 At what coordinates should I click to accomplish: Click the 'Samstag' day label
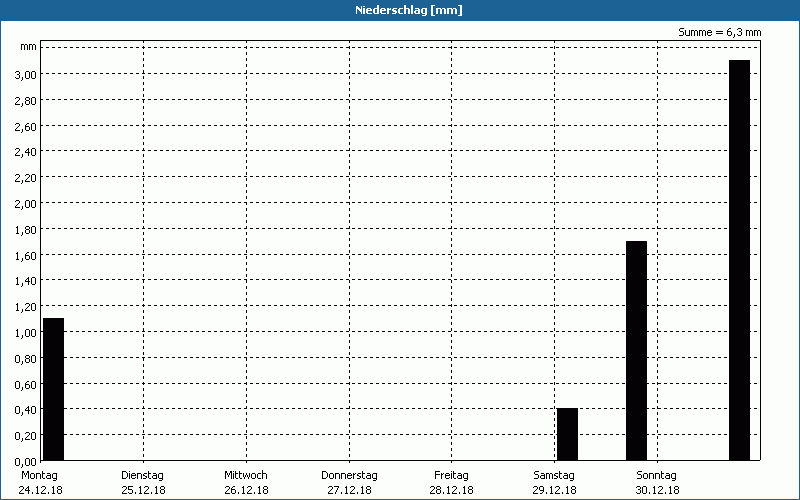[x=554, y=476]
